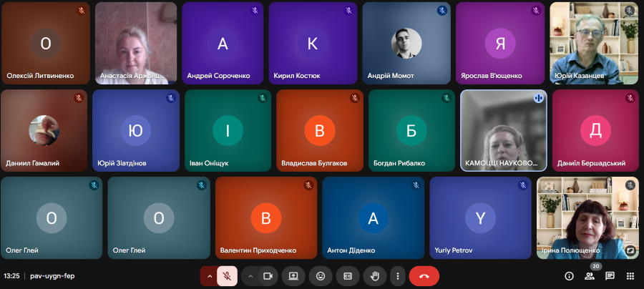644x289 pixels.
Task: Click the present screen icon
Action: 293,275
